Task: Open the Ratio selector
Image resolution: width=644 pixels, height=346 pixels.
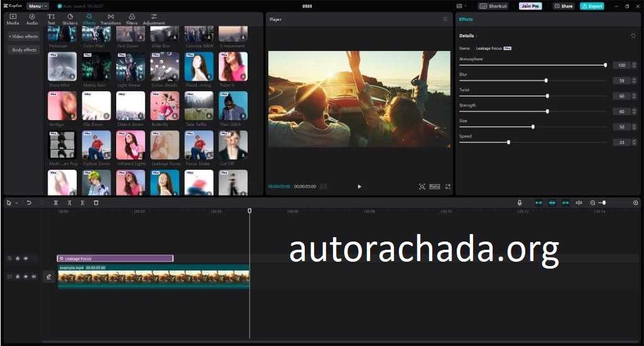Action: click(x=435, y=187)
